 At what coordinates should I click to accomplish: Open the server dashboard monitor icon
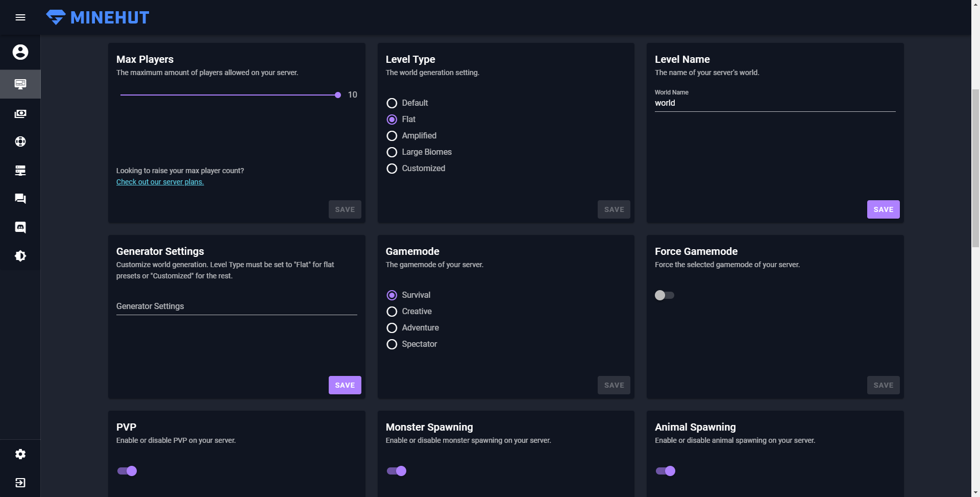pyautogui.click(x=20, y=84)
